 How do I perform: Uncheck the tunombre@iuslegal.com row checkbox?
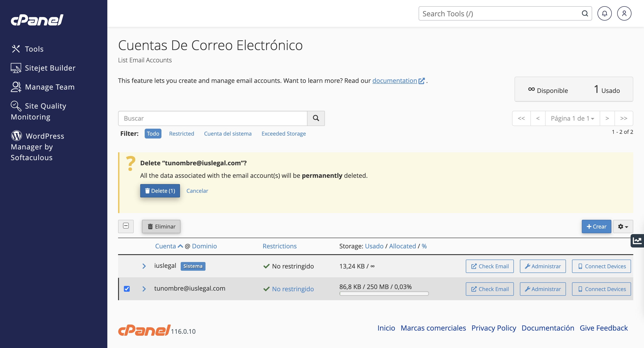(x=127, y=289)
